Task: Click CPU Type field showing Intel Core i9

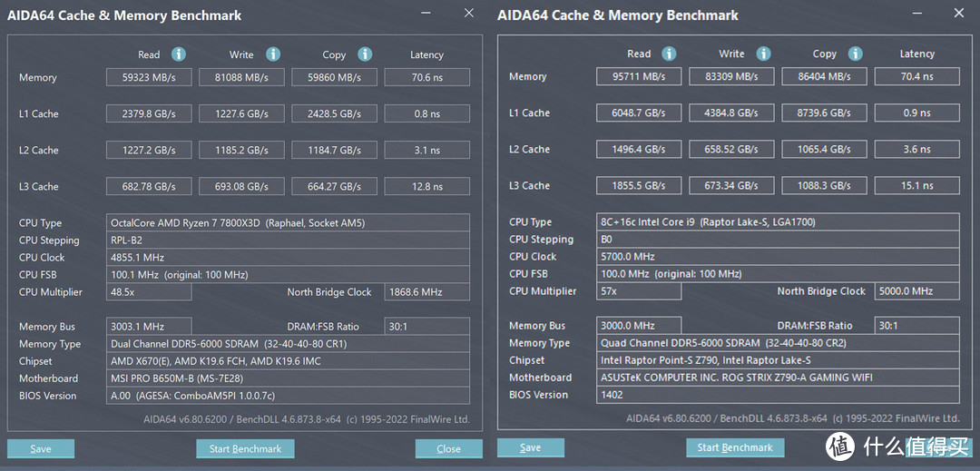Action: point(779,221)
